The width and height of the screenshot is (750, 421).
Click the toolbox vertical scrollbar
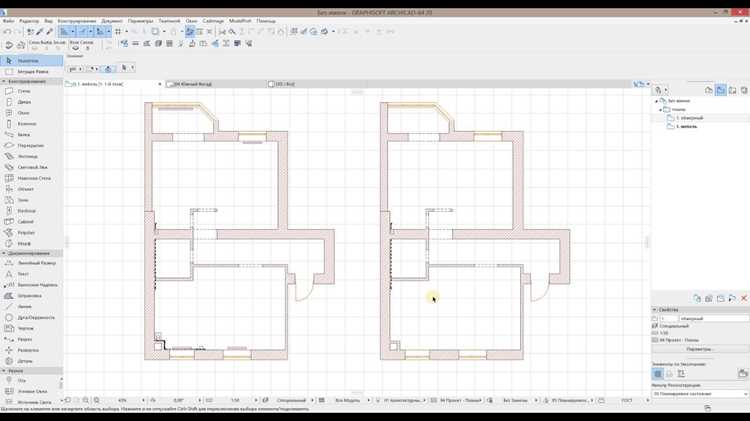coord(61,383)
